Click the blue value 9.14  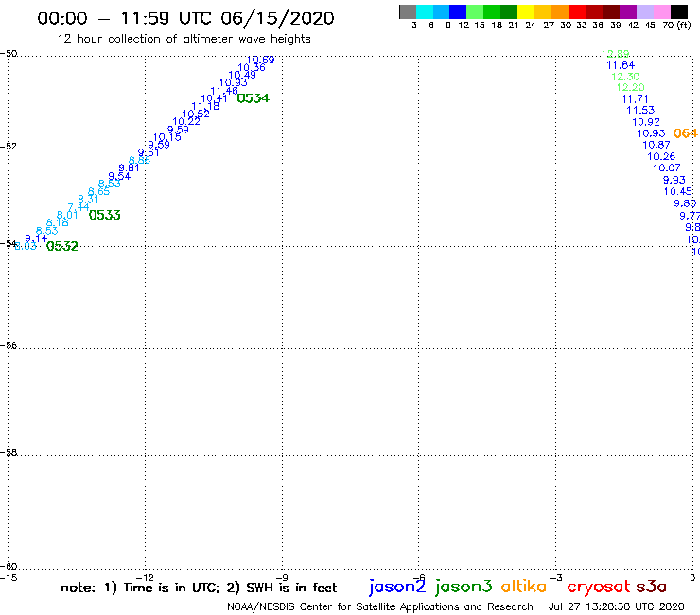click(x=36, y=239)
